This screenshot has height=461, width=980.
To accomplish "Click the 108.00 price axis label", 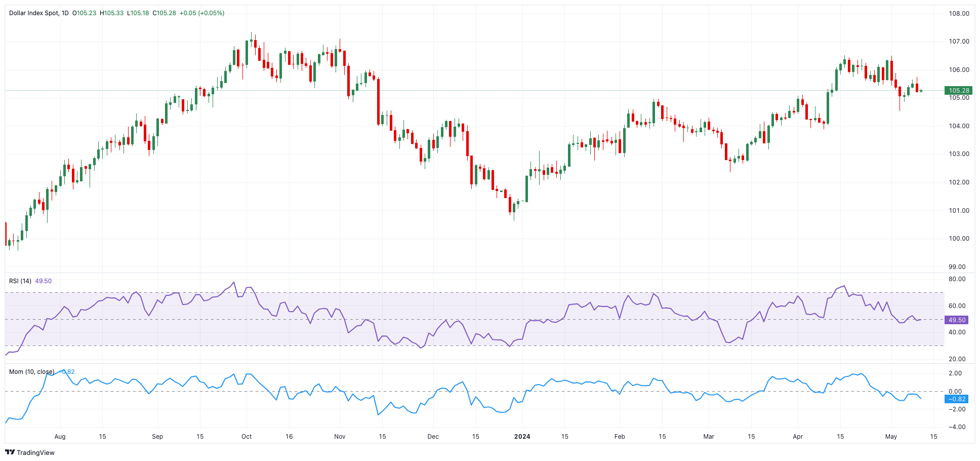I will [959, 14].
